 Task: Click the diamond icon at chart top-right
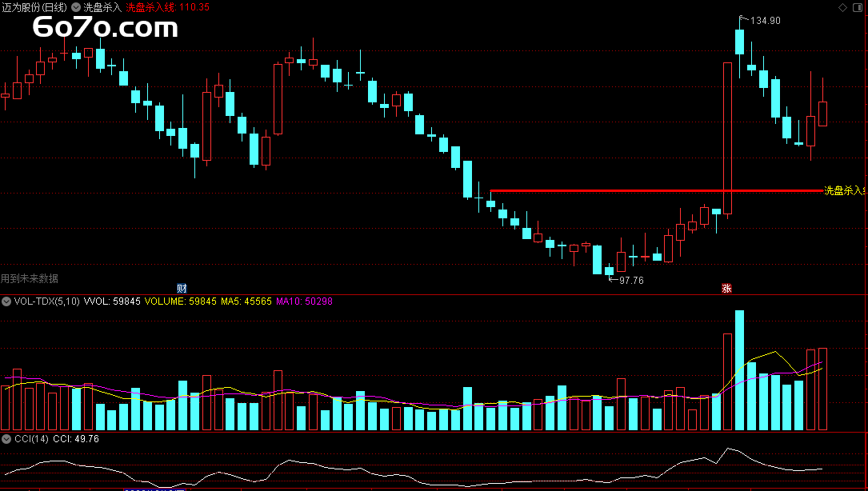(842, 7)
